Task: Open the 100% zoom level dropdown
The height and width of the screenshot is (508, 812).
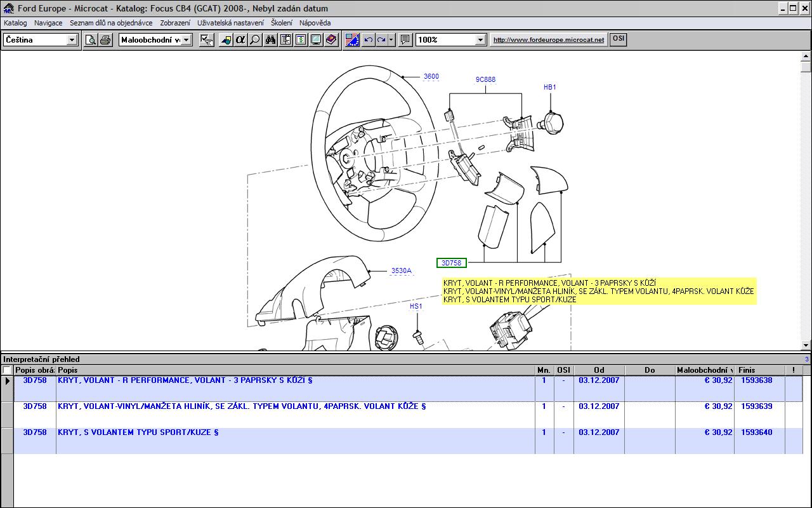Action: point(480,40)
